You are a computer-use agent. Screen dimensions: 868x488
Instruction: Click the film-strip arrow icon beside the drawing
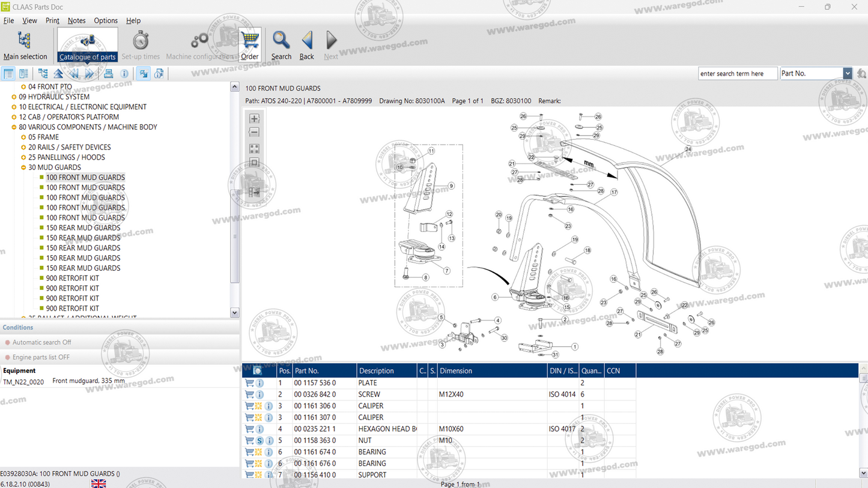254,193
